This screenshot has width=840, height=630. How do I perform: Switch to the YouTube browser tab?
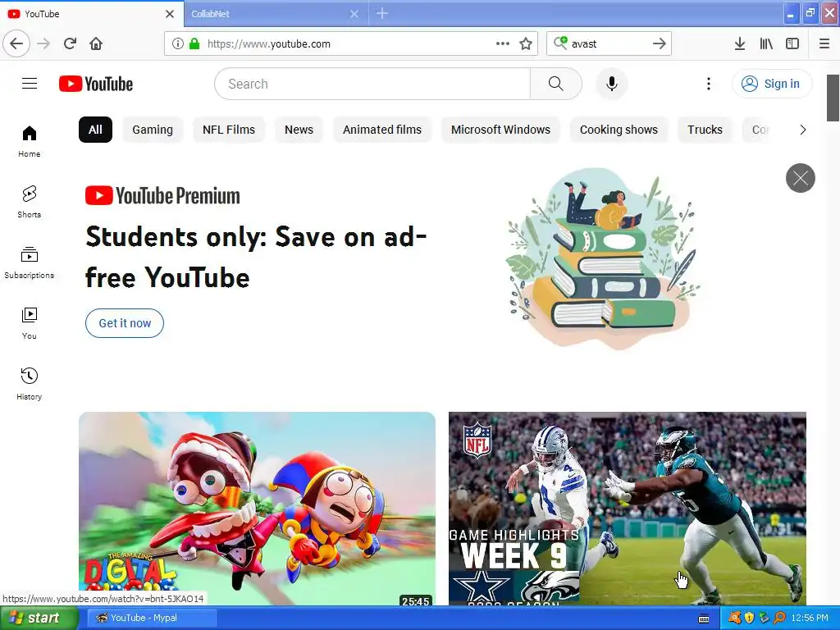point(85,14)
